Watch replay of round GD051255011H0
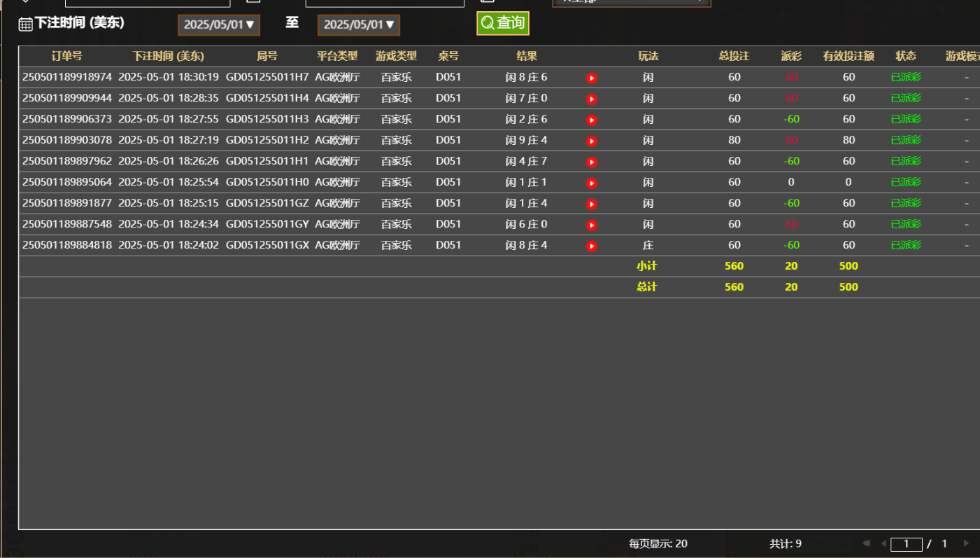This screenshot has width=980, height=558. click(592, 183)
